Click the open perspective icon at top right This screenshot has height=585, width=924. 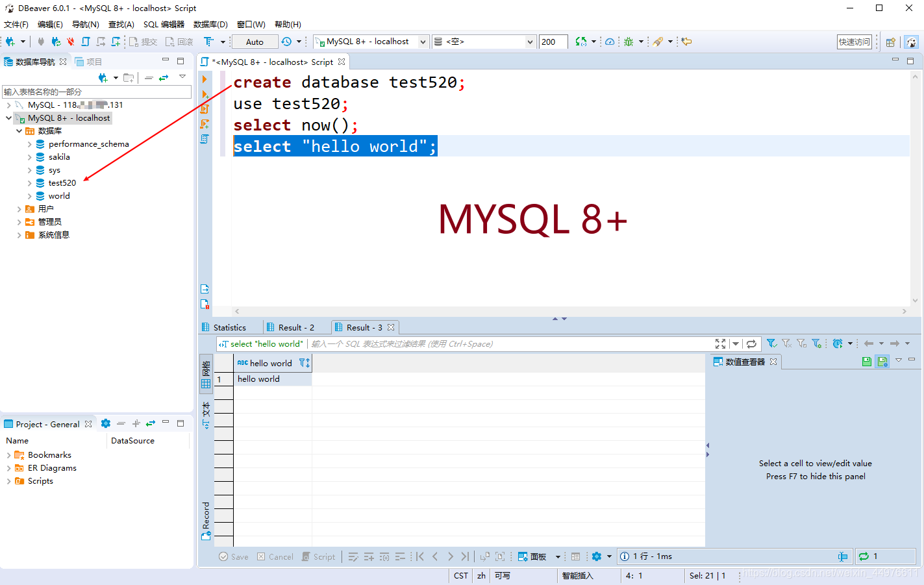(x=891, y=42)
